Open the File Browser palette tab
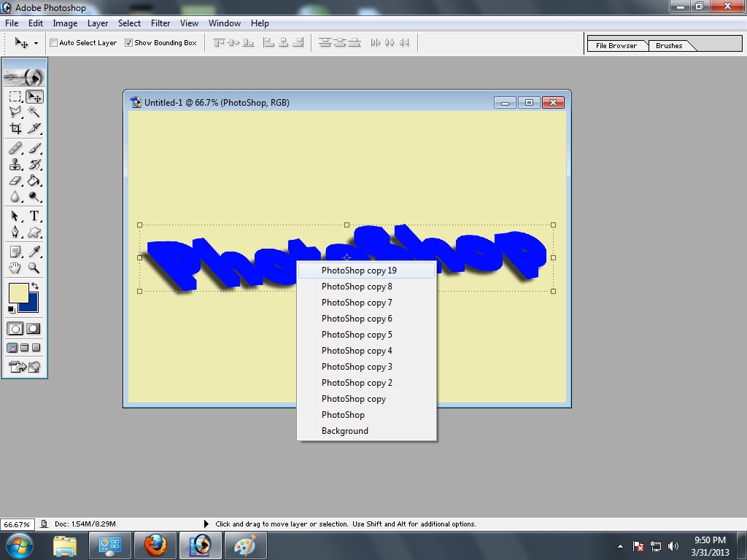The height and width of the screenshot is (560, 747). [616, 46]
